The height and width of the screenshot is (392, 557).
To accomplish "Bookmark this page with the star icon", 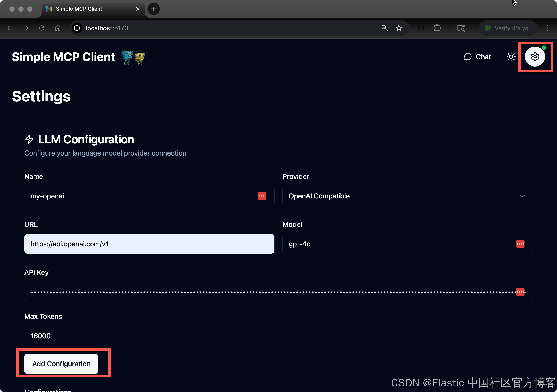I will 399,28.
